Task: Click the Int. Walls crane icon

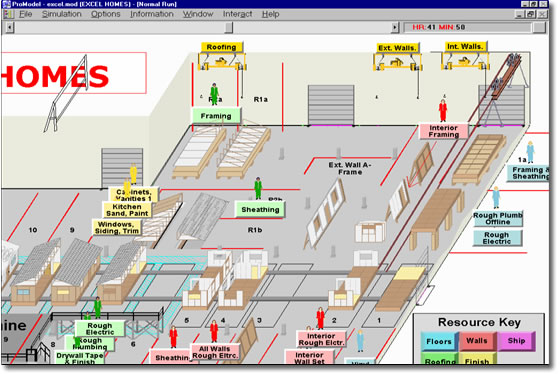Action: 465,61
